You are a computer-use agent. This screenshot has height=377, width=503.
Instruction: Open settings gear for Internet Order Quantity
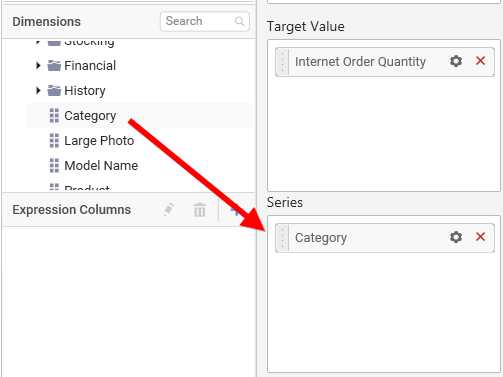click(x=456, y=61)
